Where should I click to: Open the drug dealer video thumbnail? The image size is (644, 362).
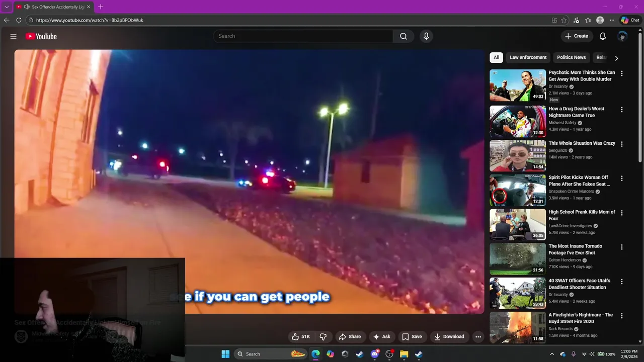point(518,121)
